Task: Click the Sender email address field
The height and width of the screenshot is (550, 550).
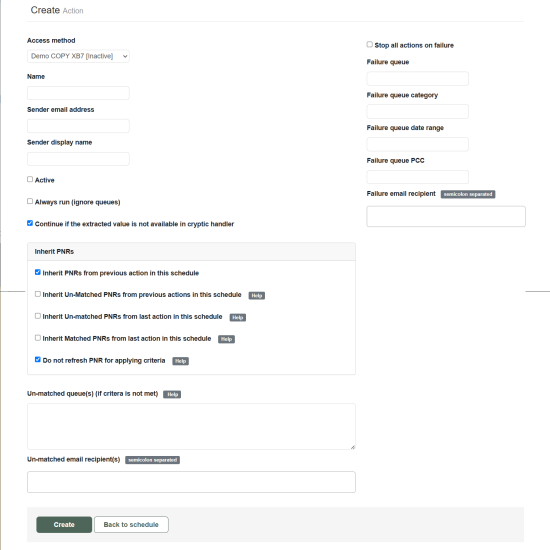Action: [78, 126]
